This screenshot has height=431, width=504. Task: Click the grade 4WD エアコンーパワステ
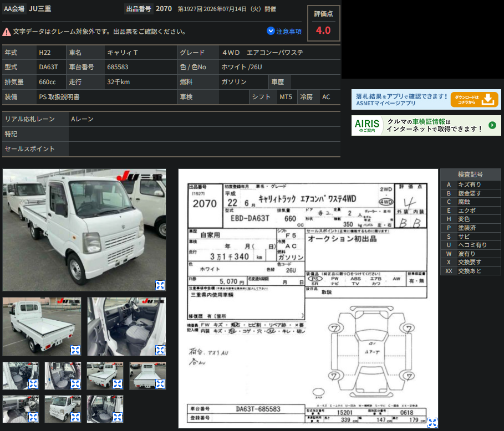pos(263,52)
